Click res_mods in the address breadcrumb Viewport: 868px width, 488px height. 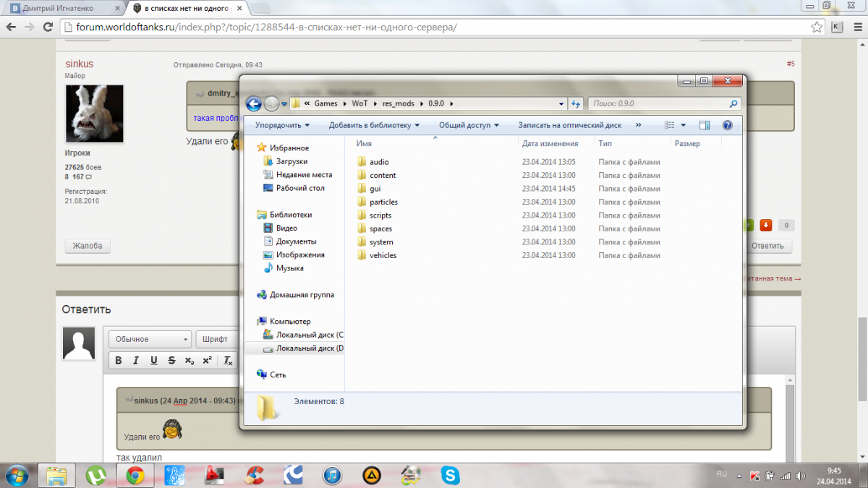point(399,103)
